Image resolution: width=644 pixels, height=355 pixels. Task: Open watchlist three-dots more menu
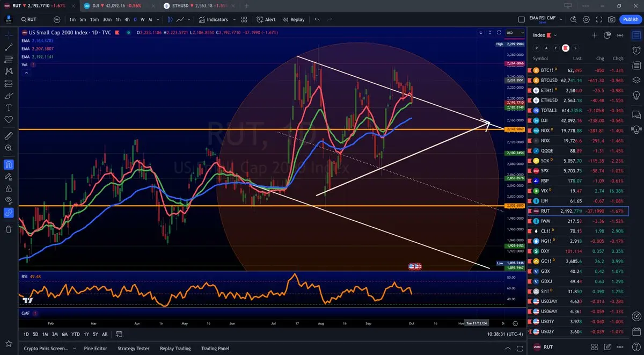click(620, 35)
